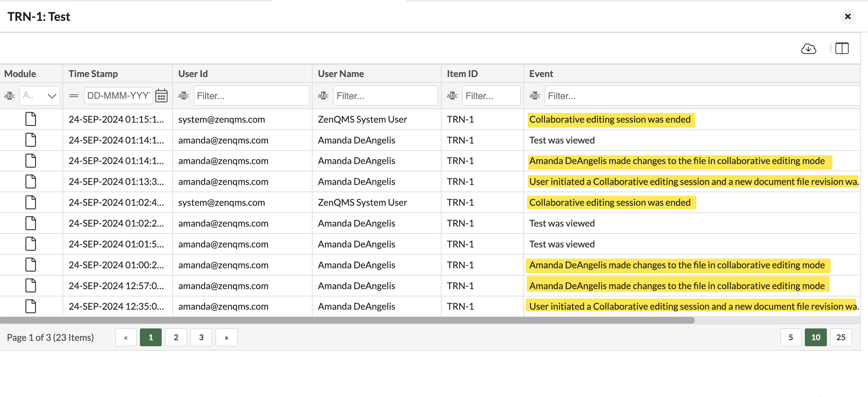Close the TRN-1: Test dialog
Viewport: 868px width, 397px height.
click(x=848, y=17)
